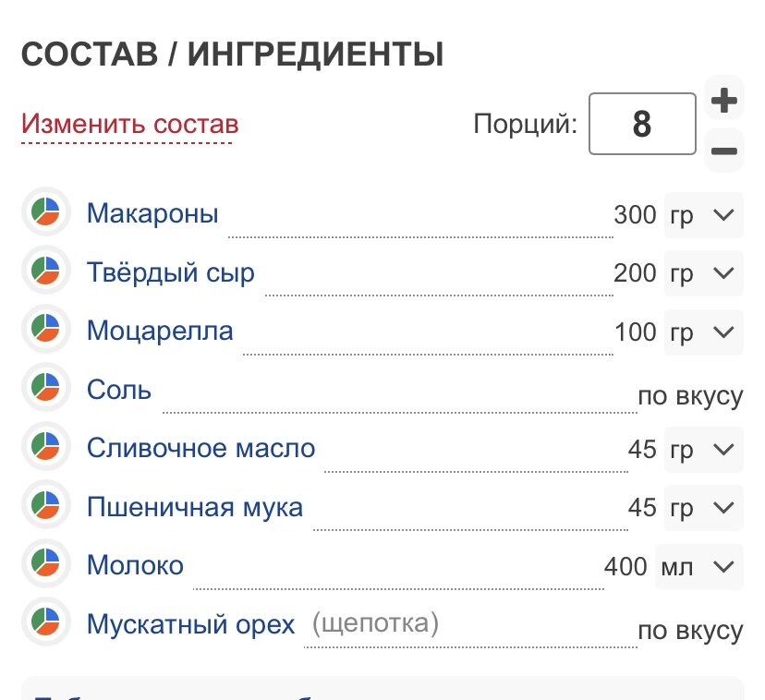Click the Порций number input field
765x700 pixels.
[x=642, y=124]
